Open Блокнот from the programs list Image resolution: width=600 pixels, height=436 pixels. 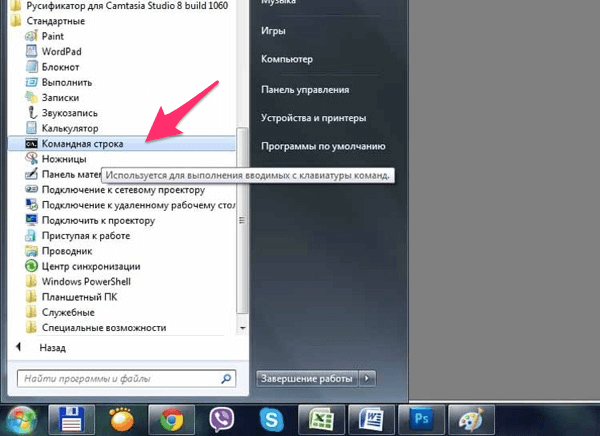click(61, 66)
